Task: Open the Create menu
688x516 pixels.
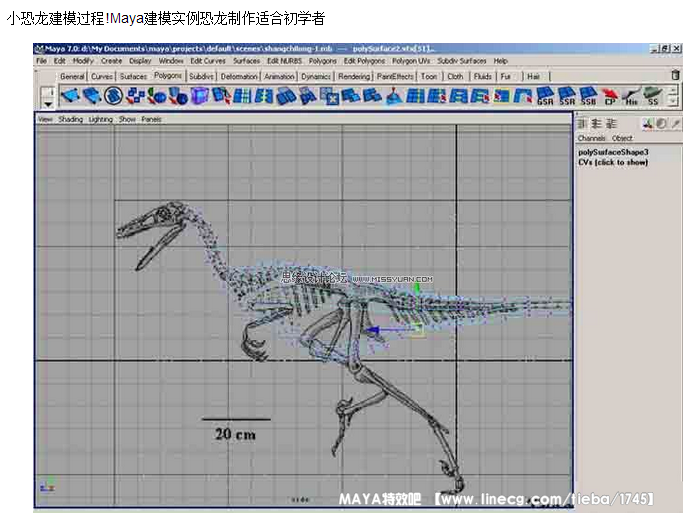Action: [x=111, y=61]
